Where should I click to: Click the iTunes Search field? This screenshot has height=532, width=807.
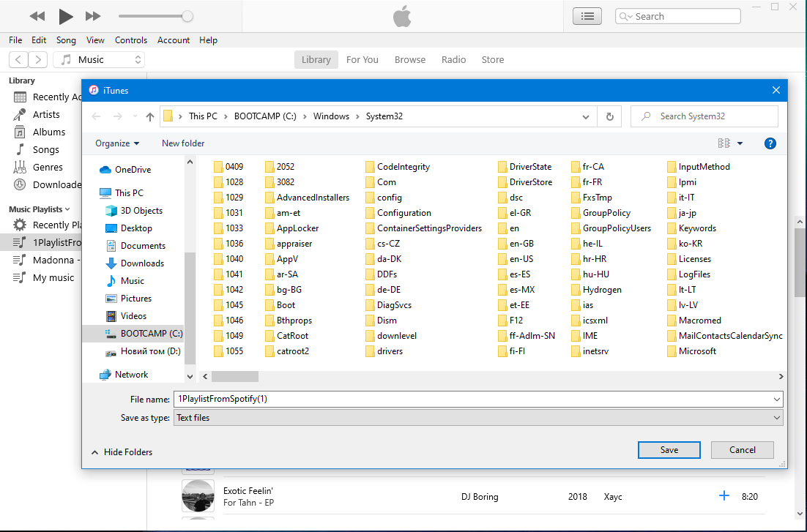click(678, 16)
